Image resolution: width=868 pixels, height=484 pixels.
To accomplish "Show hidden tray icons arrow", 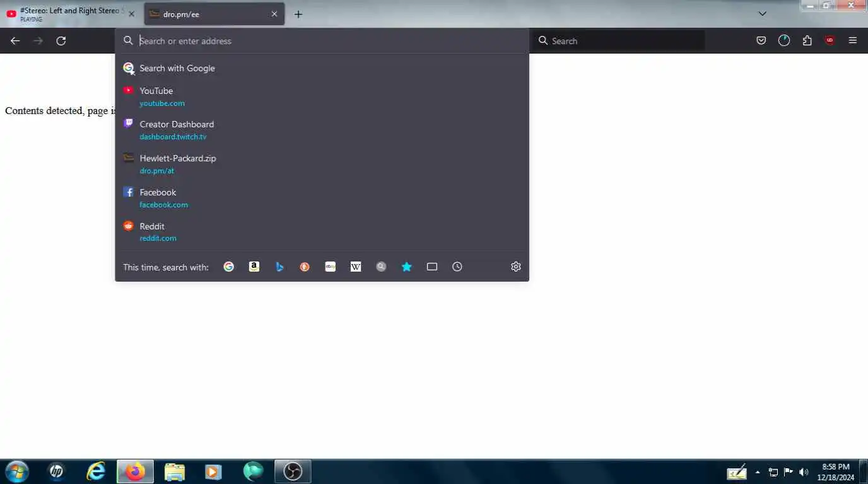I will point(758,472).
